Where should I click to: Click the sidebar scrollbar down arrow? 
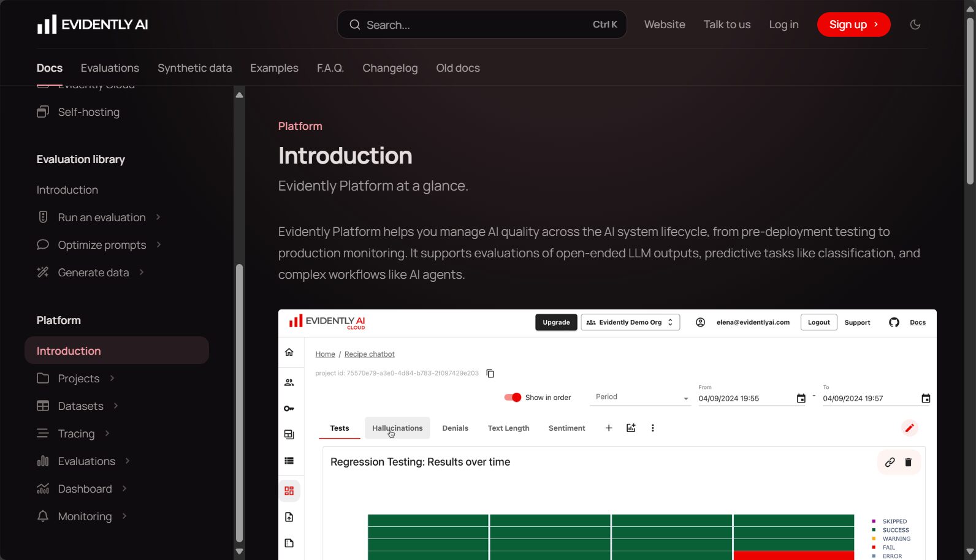[x=240, y=551]
